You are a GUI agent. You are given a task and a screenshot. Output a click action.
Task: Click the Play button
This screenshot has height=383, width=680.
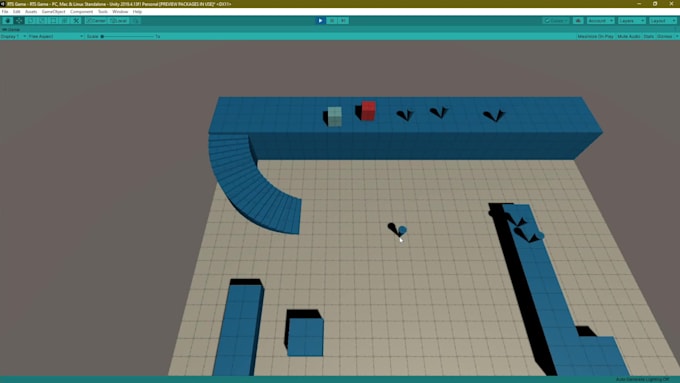click(320, 21)
